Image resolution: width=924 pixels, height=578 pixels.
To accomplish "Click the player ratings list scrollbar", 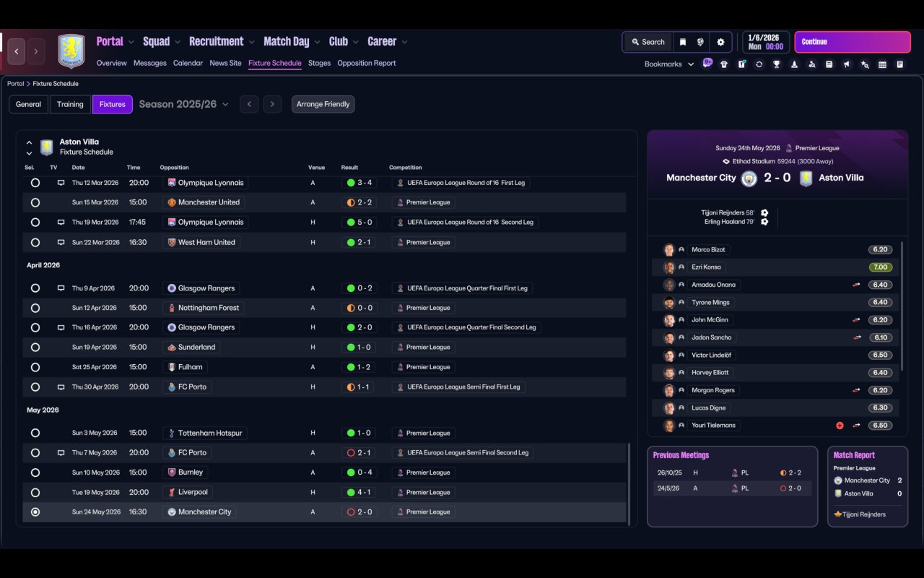I will coord(902,306).
